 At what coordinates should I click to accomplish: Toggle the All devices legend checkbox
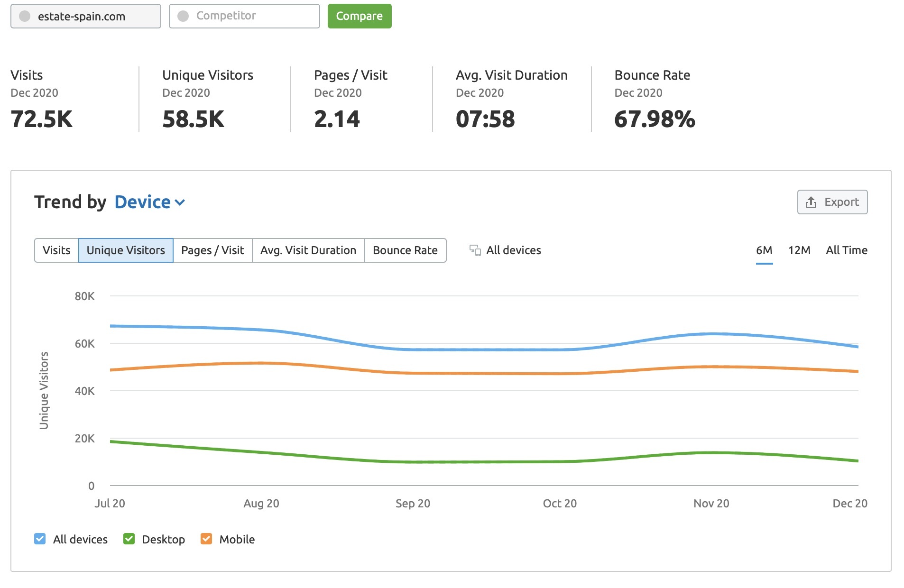tap(40, 539)
